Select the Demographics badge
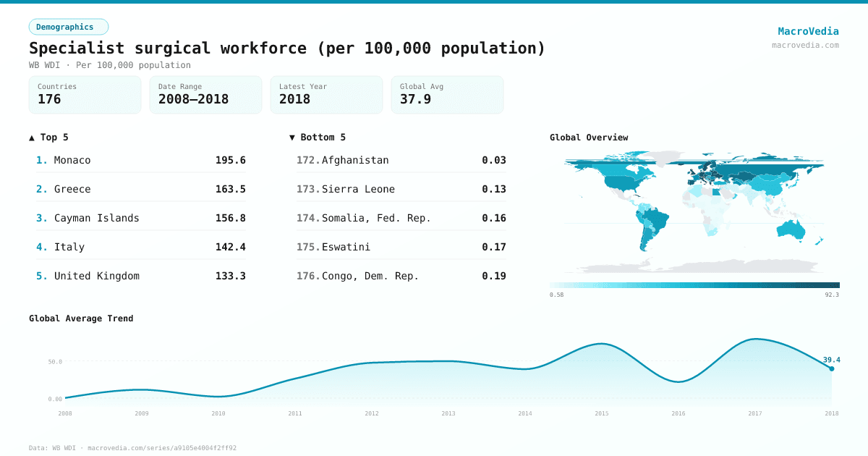 (x=68, y=26)
